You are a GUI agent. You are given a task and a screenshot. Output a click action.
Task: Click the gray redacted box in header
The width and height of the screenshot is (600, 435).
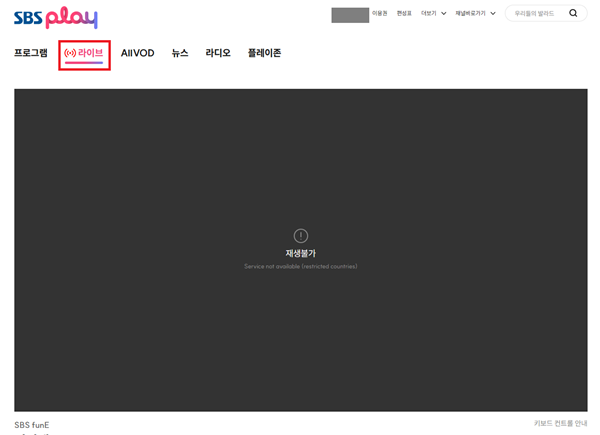pyautogui.click(x=349, y=14)
